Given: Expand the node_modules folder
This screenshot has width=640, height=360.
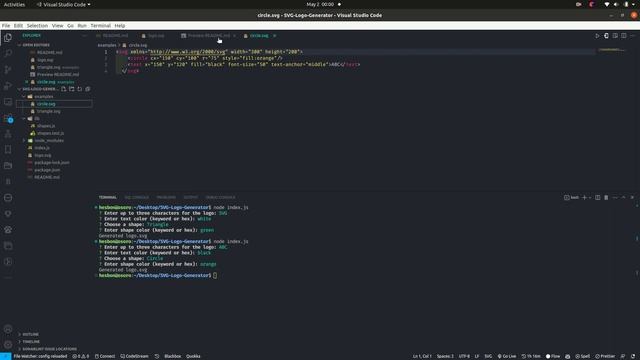Looking at the screenshot, I should tap(49, 140).
